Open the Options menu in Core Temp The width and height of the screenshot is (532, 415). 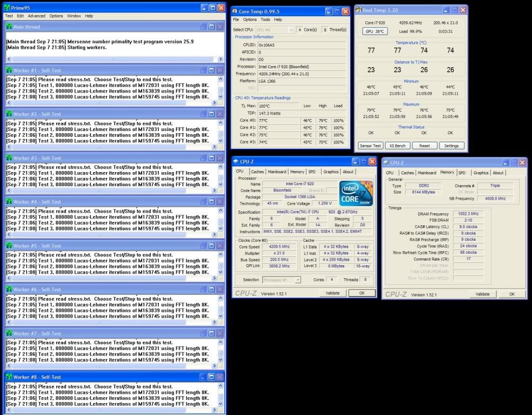pos(250,20)
